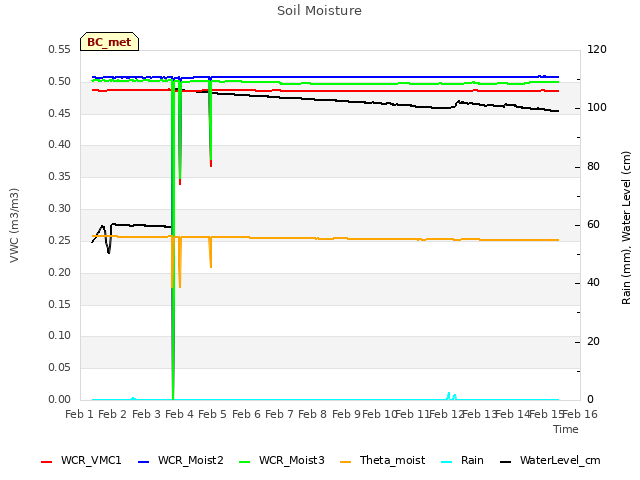Click the Feb 8 date tick
Screen dimensions: 640x480
(312, 414)
